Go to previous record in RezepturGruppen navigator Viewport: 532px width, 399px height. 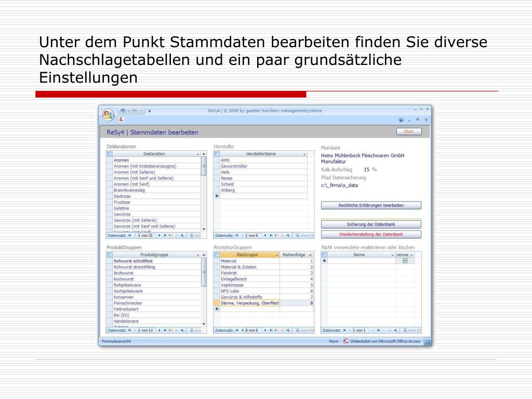pos(242,330)
